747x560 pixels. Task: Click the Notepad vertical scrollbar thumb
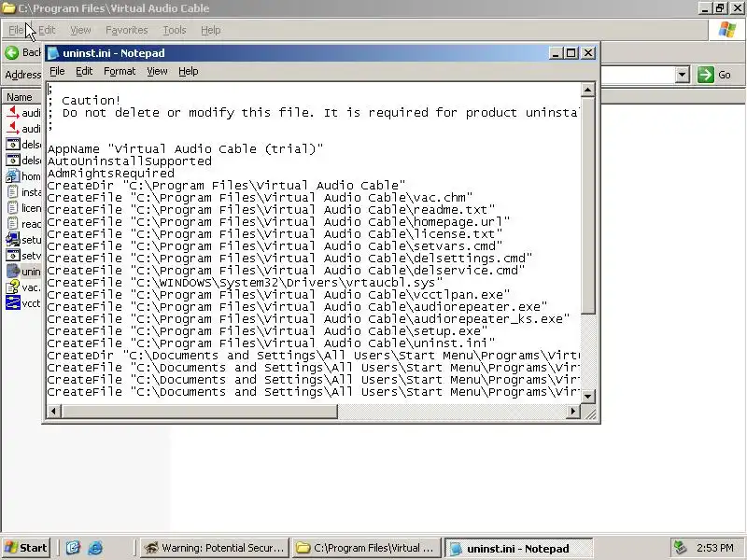coord(588,205)
